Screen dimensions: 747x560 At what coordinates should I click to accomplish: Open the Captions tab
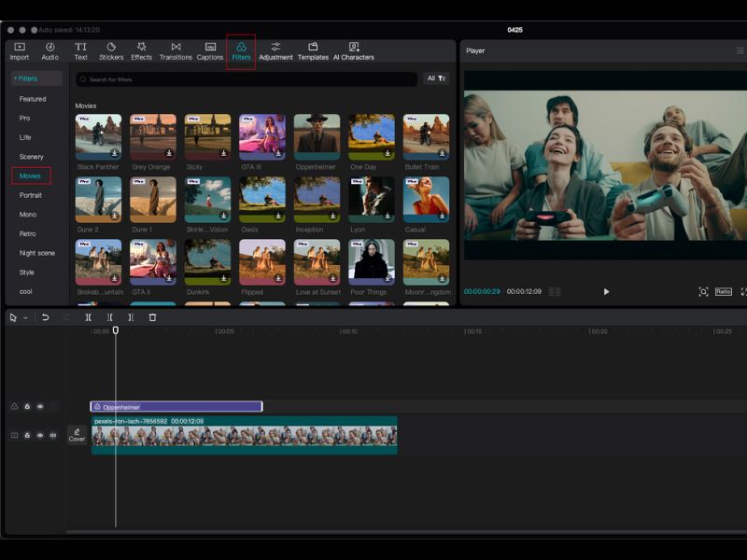[x=210, y=51]
